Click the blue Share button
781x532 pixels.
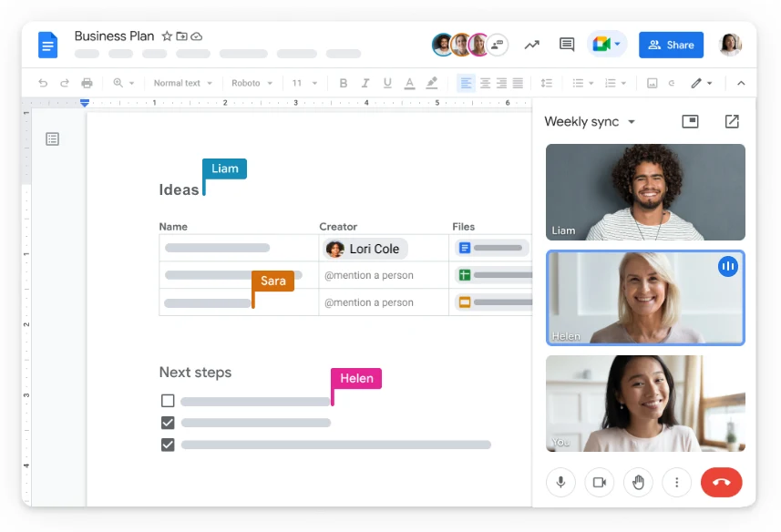[671, 45]
